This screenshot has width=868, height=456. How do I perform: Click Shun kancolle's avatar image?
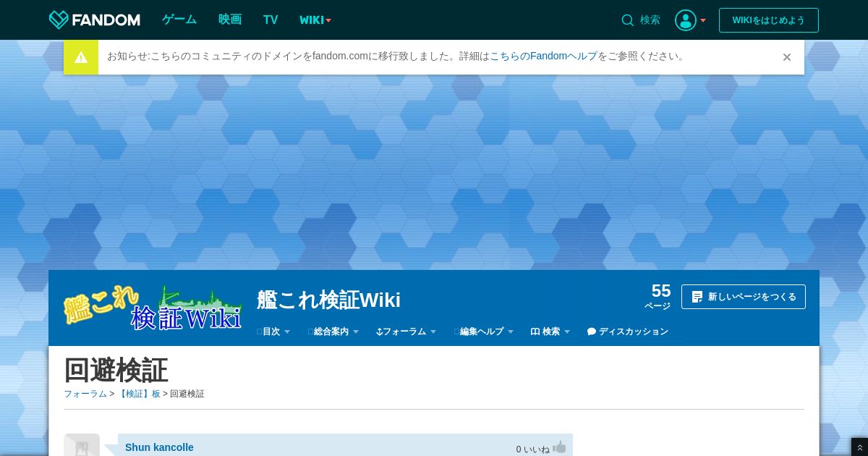tap(82, 445)
